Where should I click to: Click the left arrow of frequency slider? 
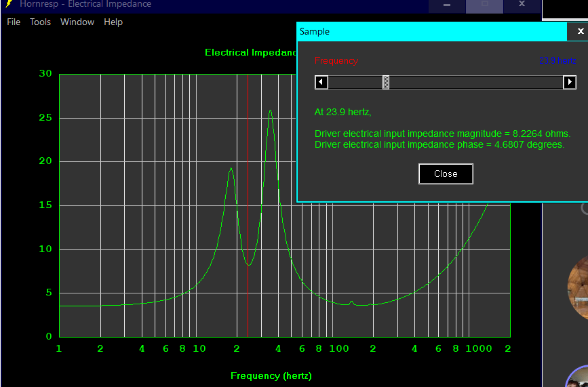tap(321, 82)
